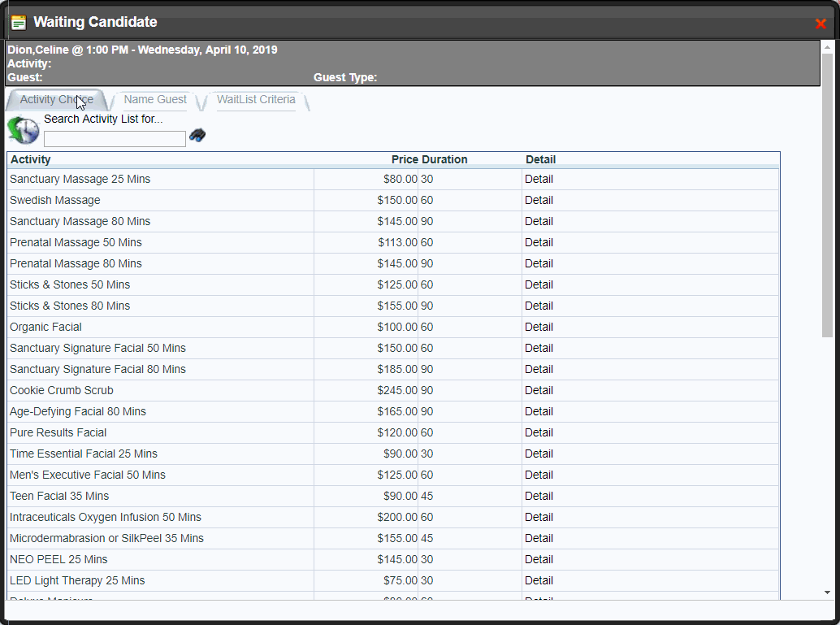Open Detail for Organic Facial

539,327
